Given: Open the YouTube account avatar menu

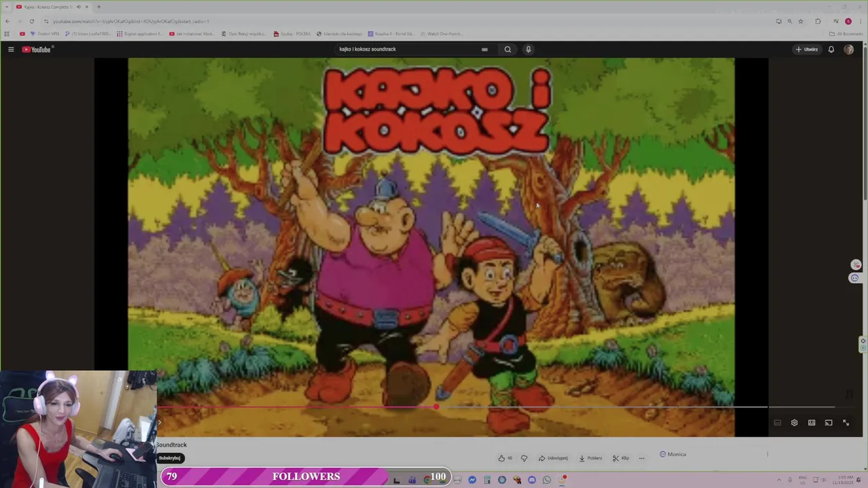Looking at the screenshot, I should 848,49.
